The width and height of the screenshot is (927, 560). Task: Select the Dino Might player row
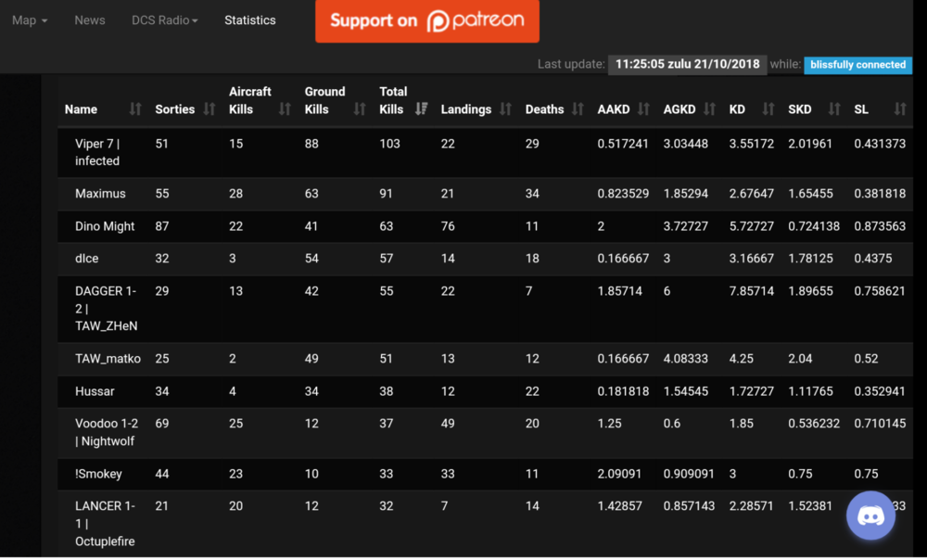coord(105,226)
